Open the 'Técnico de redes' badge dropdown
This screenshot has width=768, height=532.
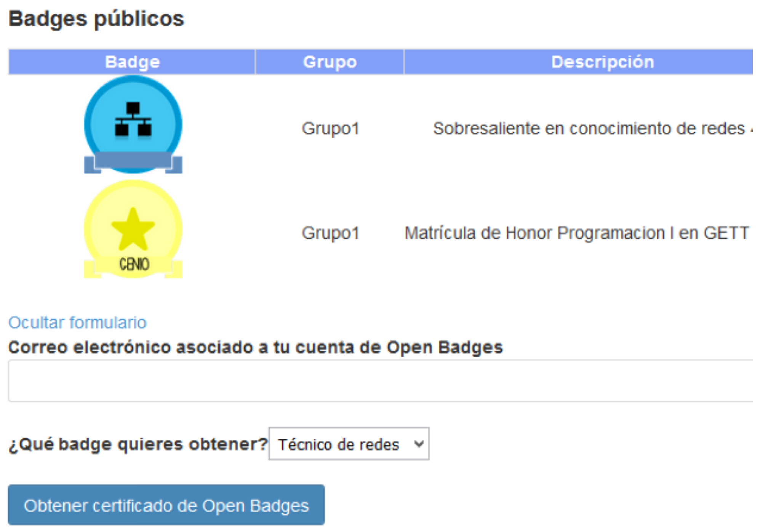click(339, 444)
